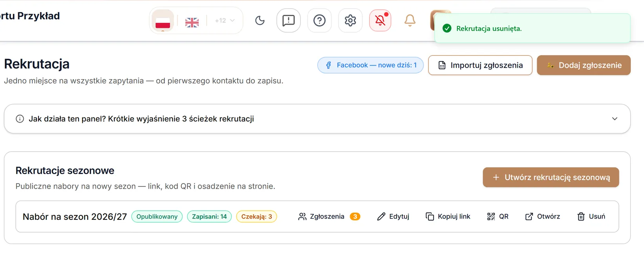Click the chevron on the info panel

[615, 119]
